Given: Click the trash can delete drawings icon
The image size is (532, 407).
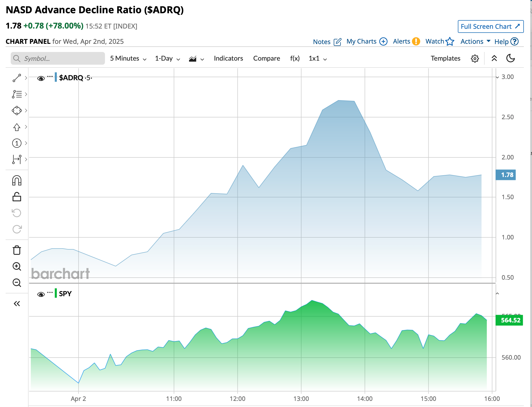Looking at the screenshot, I should 17,250.
